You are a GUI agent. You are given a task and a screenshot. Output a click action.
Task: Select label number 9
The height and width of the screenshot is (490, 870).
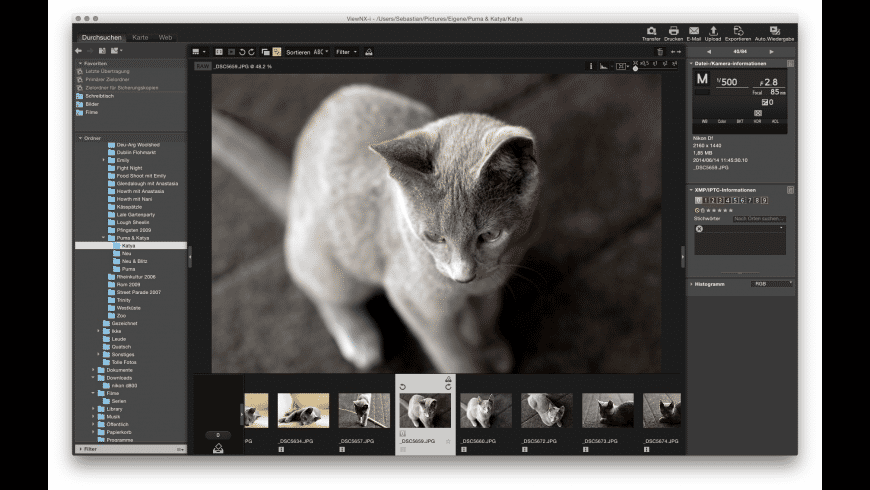tap(765, 200)
